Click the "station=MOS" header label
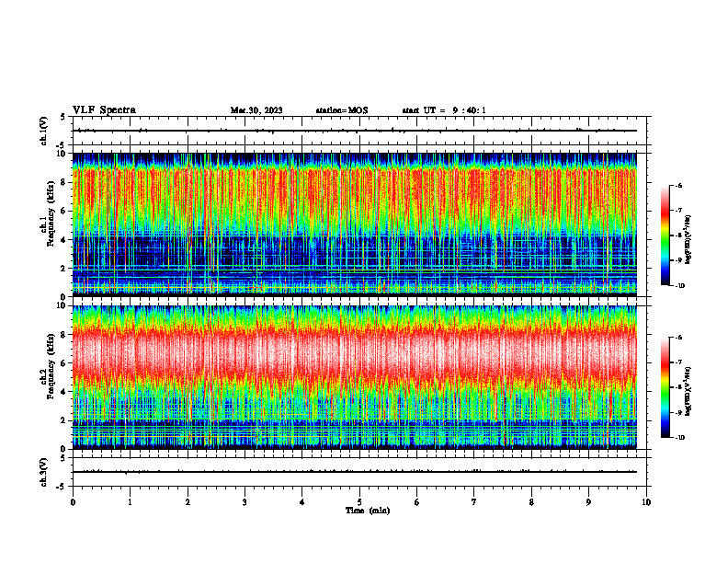Screen dimensions: 728x563 click(x=342, y=110)
